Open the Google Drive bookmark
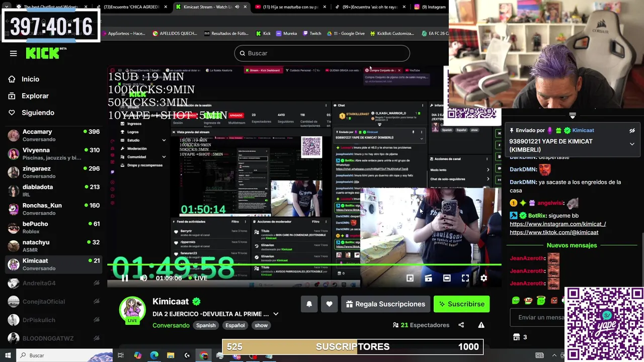Screen dimensions: 644x362 click(x=345, y=34)
